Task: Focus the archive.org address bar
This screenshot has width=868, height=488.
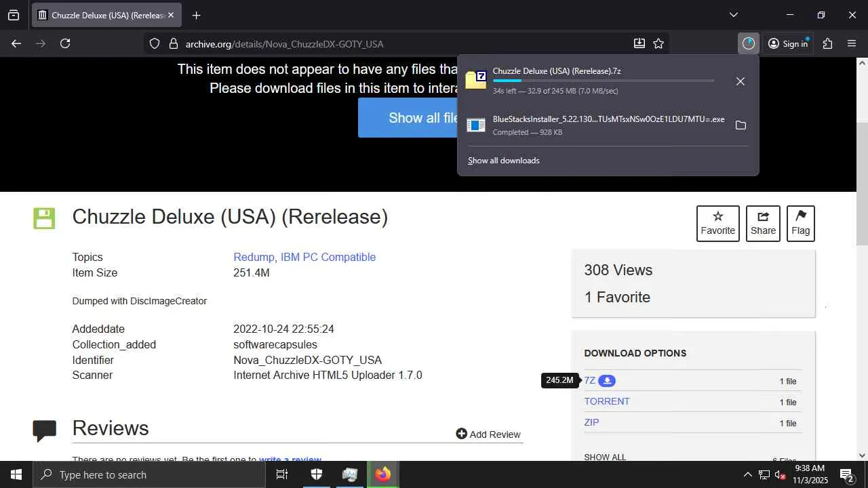Action: [x=407, y=43]
